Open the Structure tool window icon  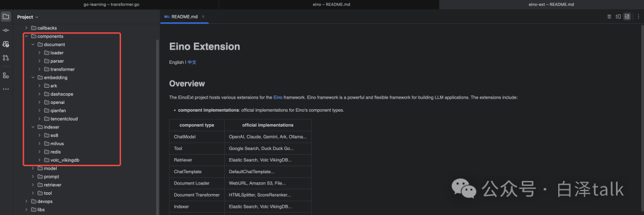6,75
